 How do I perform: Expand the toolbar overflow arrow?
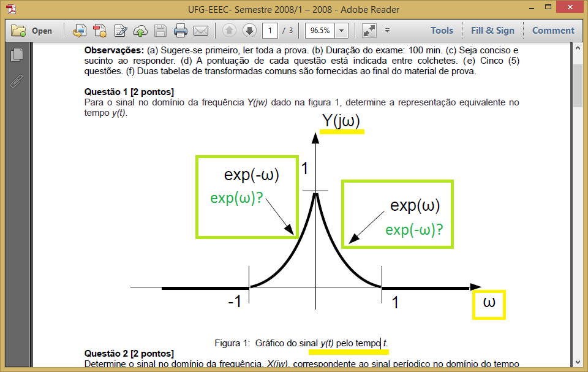point(387,31)
